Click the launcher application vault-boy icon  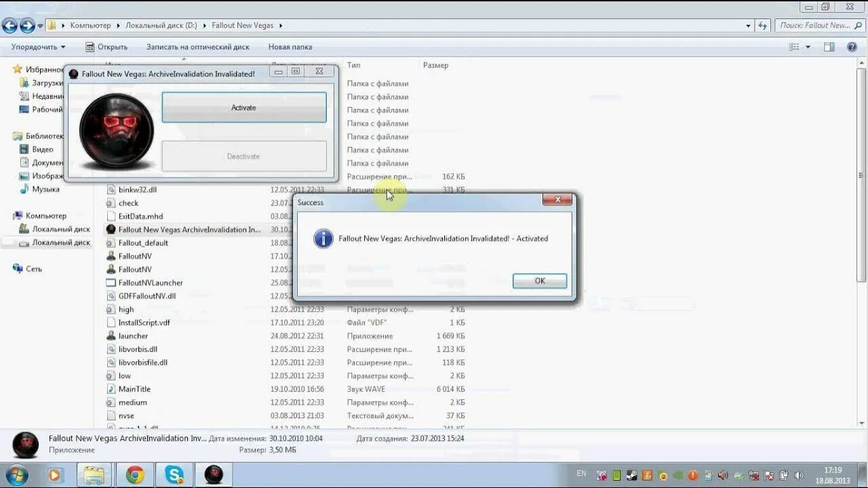coord(111,336)
